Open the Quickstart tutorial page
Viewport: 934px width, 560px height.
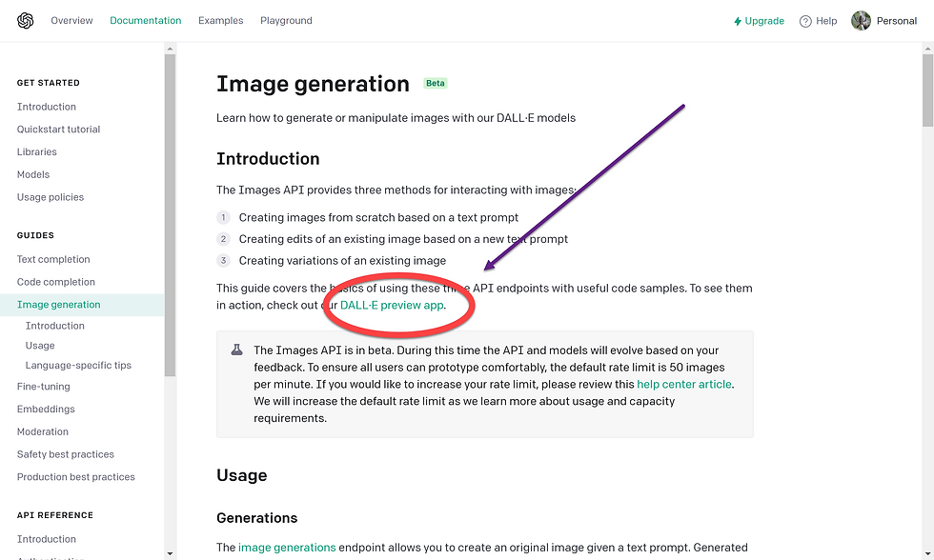58,130
